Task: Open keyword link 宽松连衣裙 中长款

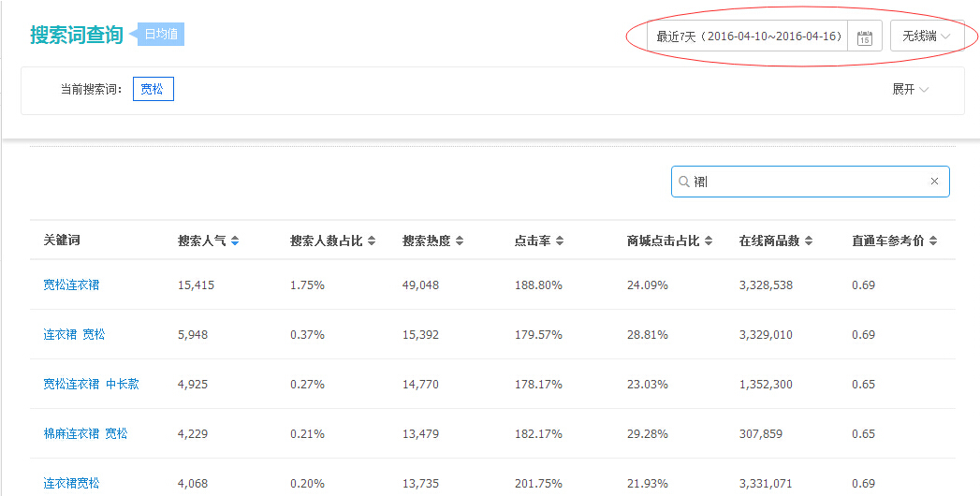Action: tap(91, 384)
